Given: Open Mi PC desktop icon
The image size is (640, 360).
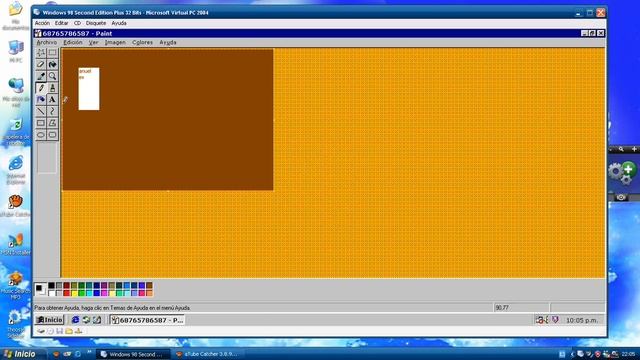Looking at the screenshot, I should 16,51.
